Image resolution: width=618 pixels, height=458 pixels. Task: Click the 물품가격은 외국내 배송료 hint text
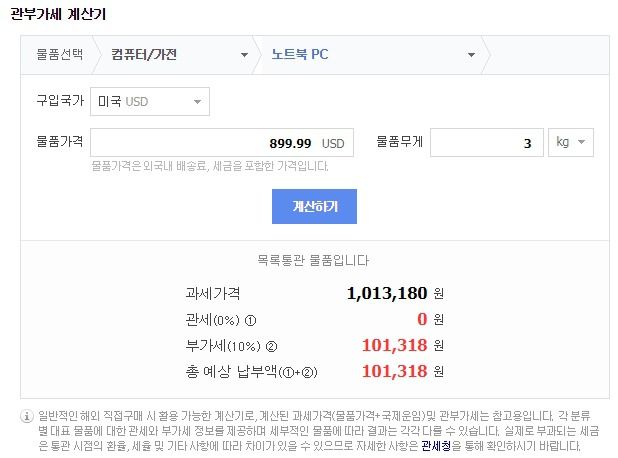pyautogui.click(x=210, y=166)
